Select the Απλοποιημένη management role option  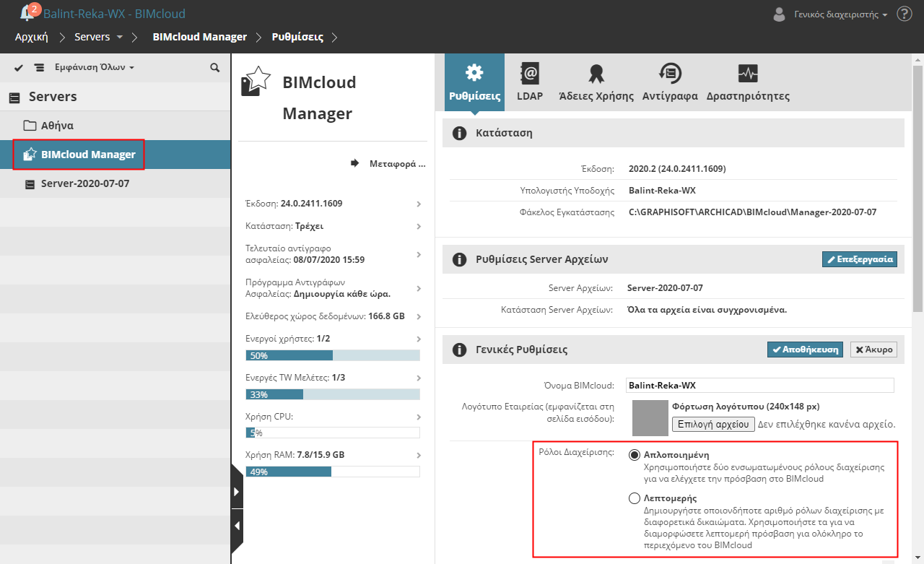[635, 455]
